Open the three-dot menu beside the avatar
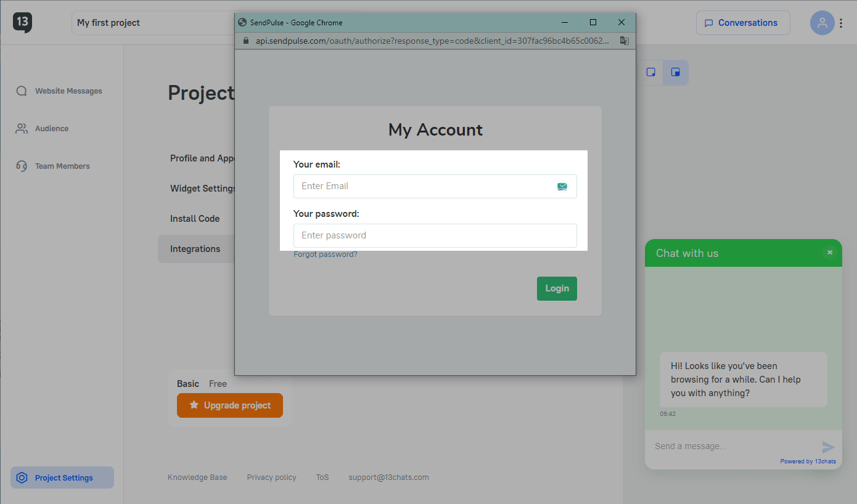The height and width of the screenshot is (504, 857). [x=841, y=23]
